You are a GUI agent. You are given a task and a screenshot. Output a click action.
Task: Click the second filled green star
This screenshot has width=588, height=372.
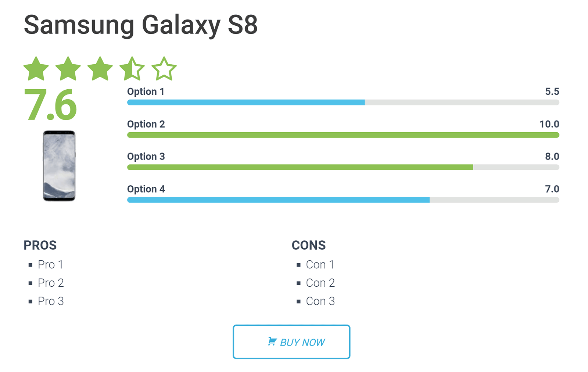tap(68, 69)
